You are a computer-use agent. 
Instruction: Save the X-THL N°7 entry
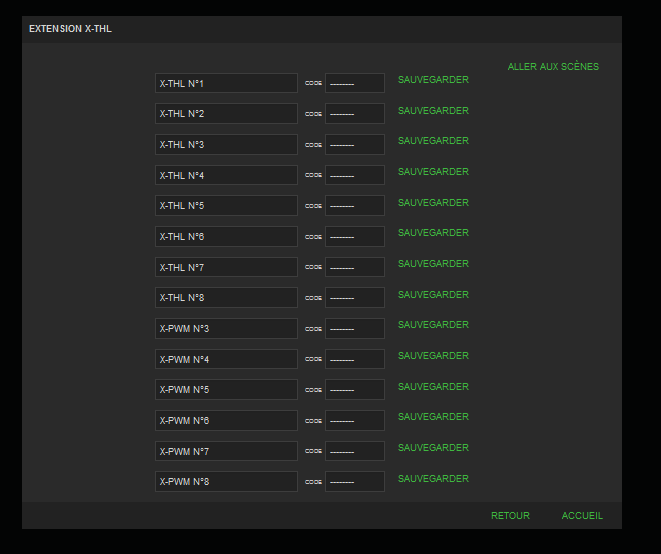click(433, 264)
